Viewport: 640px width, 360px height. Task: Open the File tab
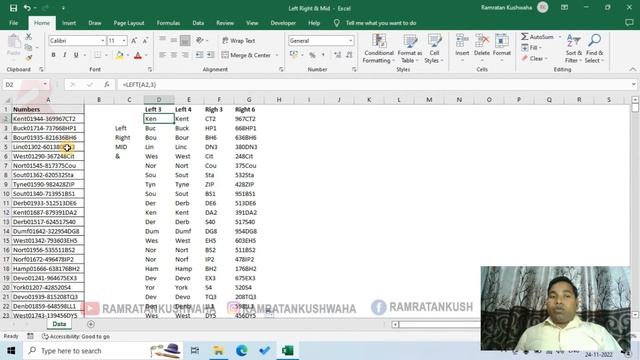tap(13, 23)
